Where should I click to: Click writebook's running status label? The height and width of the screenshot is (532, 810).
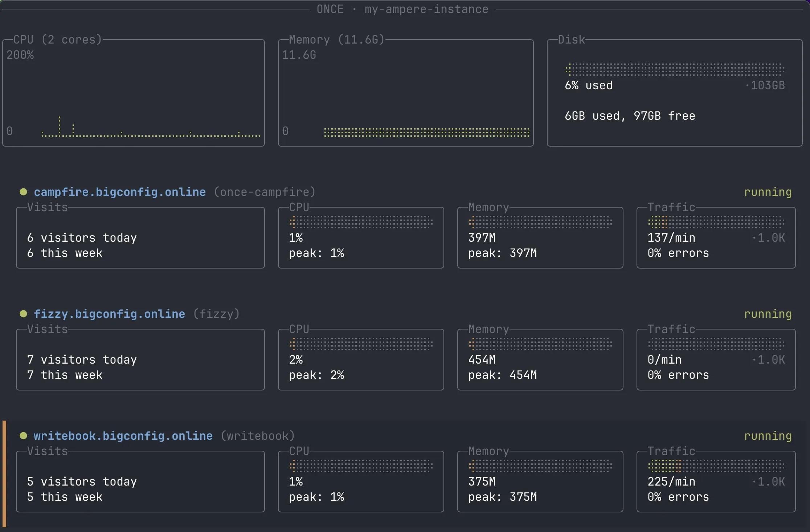click(x=768, y=435)
